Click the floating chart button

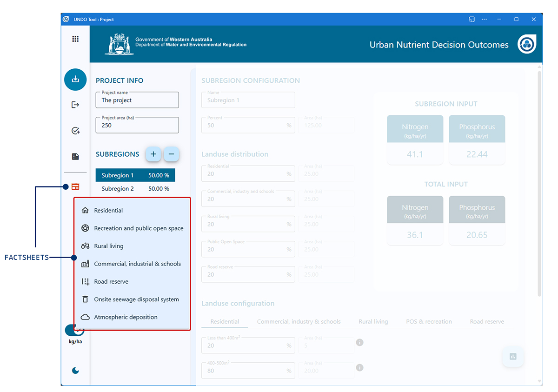pyautogui.click(x=513, y=357)
